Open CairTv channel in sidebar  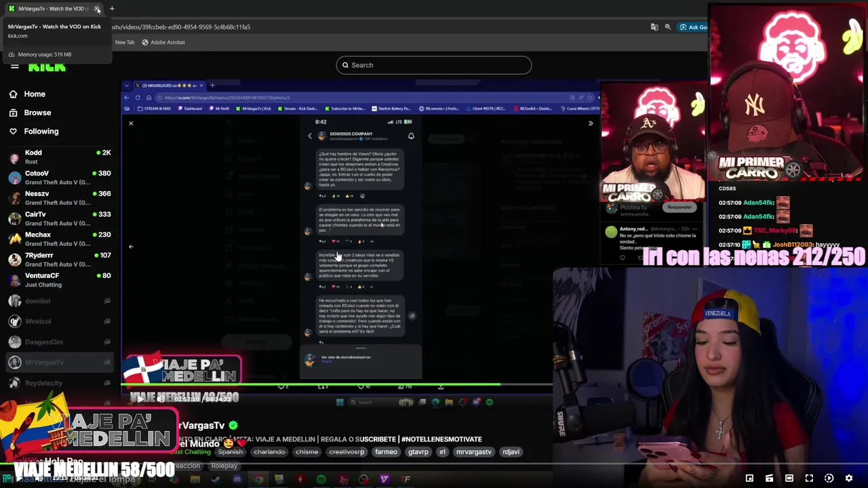pyautogui.click(x=61, y=218)
